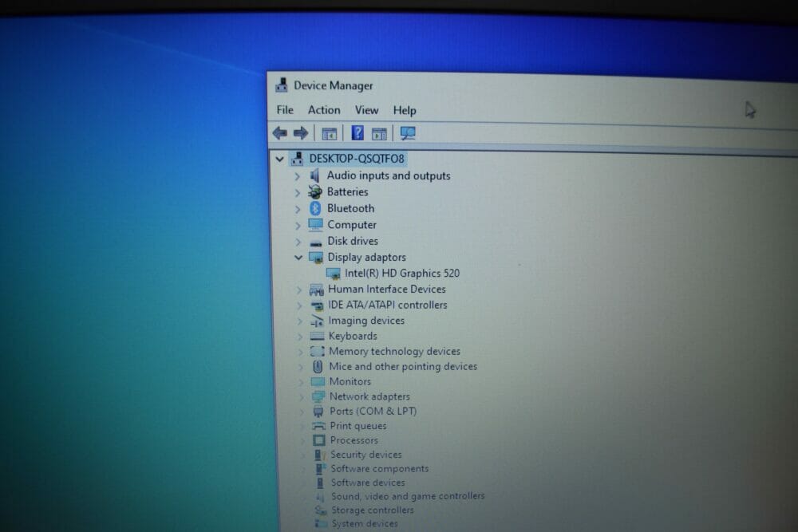The image size is (798, 532).
Task: Select the Software components label
Action: pyautogui.click(x=380, y=469)
